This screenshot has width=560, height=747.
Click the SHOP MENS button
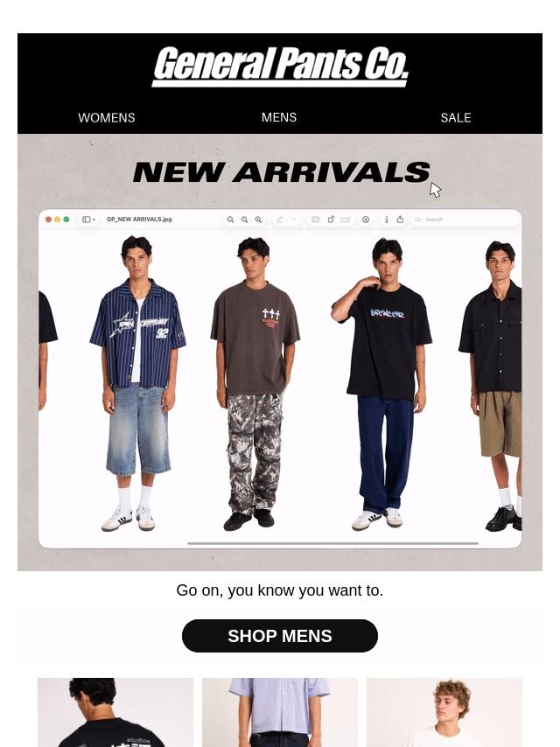(280, 636)
